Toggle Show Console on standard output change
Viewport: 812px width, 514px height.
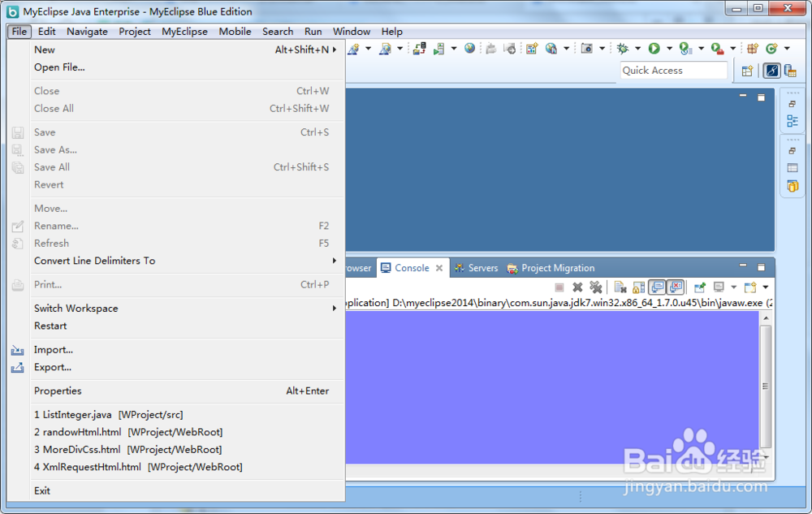[x=657, y=287]
